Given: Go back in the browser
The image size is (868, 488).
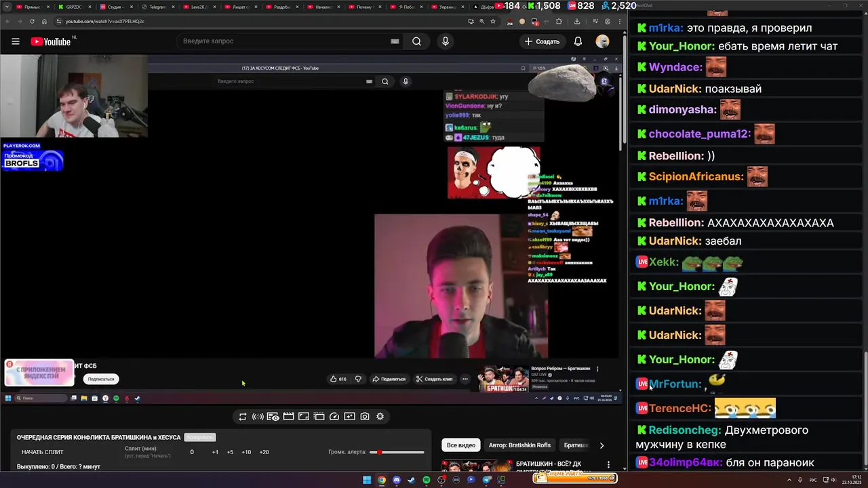Looking at the screenshot, I should pos(7,21).
